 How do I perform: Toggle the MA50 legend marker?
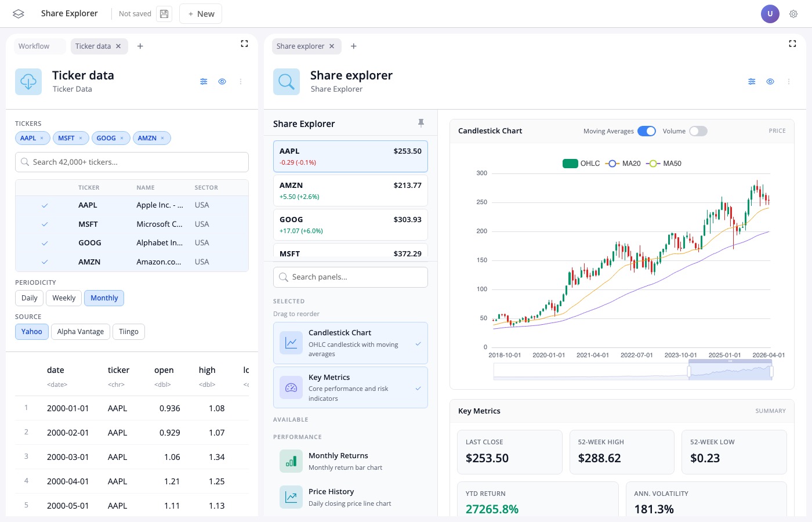pos(653,164)
